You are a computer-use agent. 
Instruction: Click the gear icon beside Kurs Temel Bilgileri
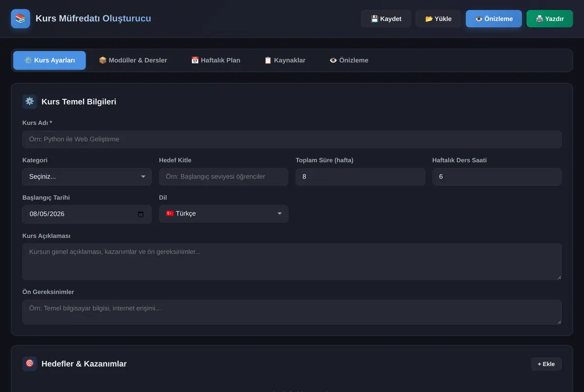point(30,101)
